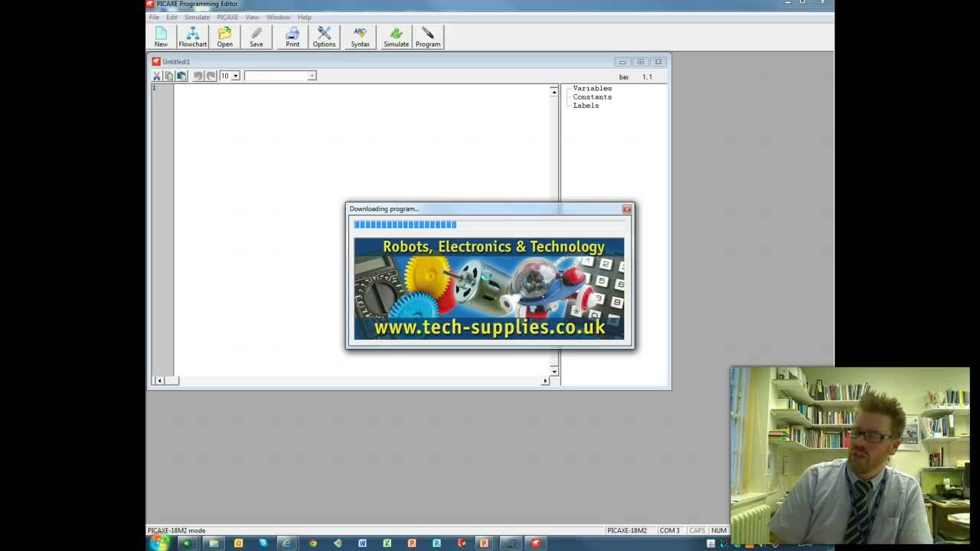
Task: Click PICAXE-18M2 in status bar
Action: coord(627,530)
